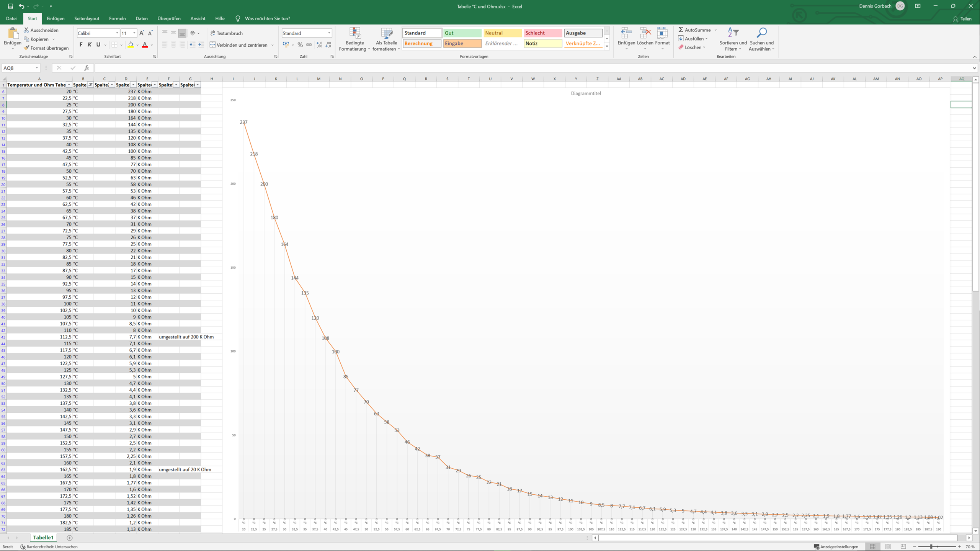Click the Save icon in quick access toolbar
This screenshot has height=551, width=980.
point(10,6)
